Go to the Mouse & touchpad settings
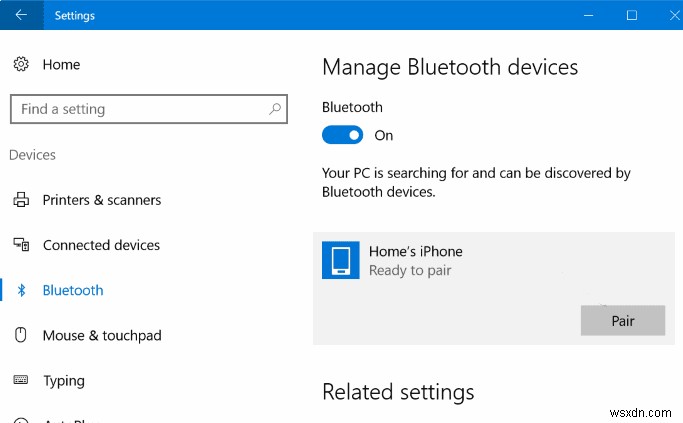 coord(101,336)
